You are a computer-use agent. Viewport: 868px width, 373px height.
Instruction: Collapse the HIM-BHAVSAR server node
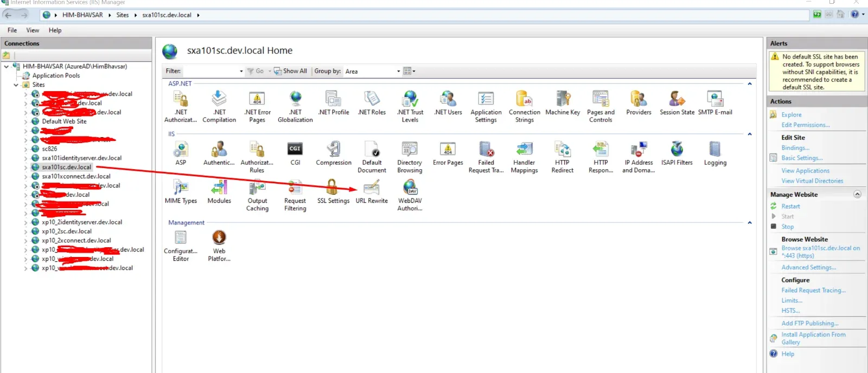pos(7,67)
